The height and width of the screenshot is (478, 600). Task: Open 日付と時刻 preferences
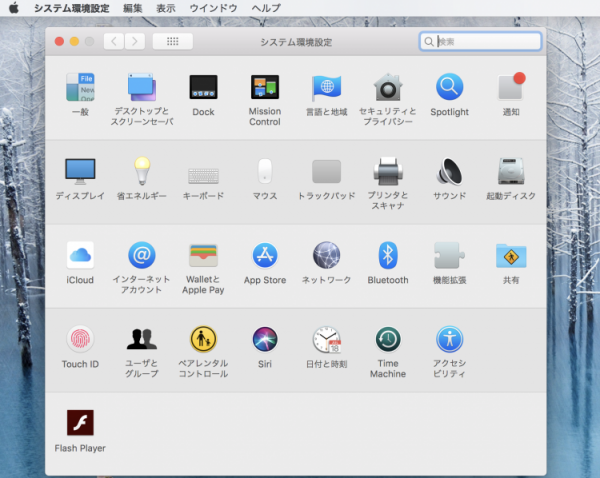[x=326, y=339]
